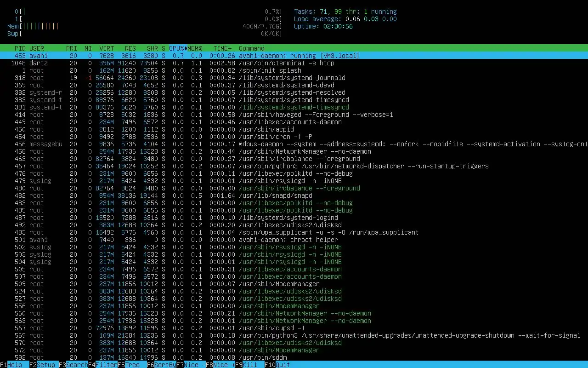Viewport: 588px width, 368px height.
Task: Start a process search with F3 Search
Action: point(73,365)
